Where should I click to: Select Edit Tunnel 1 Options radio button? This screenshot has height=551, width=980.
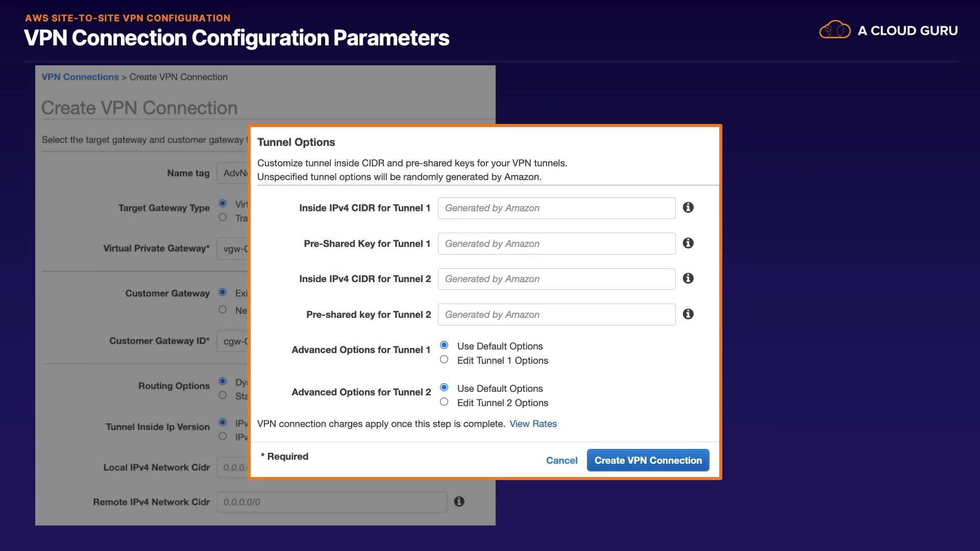click(444, 360)
